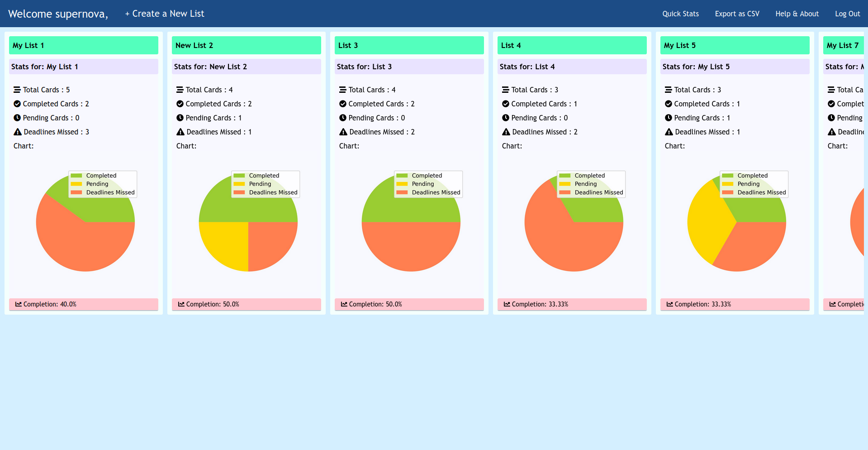Image resolution: width=868 pixels, height=450 pixels.
Task: Click the Total Cards icon in My List 5
Action: click(669, 90)
